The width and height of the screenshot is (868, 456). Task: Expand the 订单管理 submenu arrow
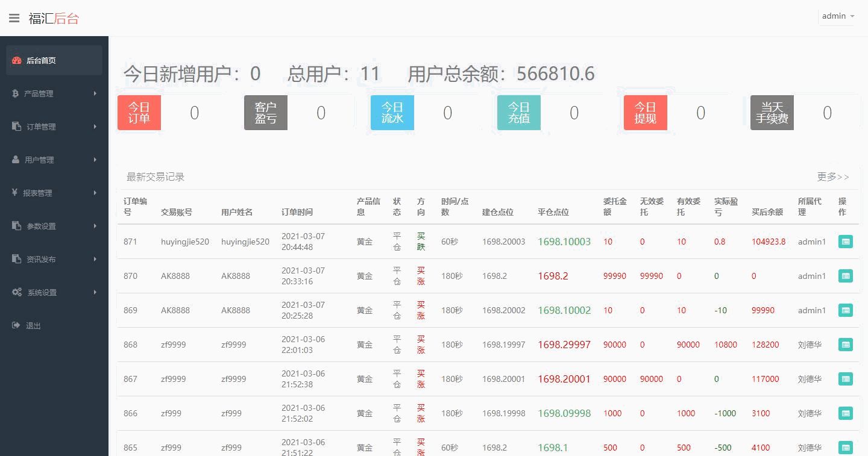pos(95,126)
